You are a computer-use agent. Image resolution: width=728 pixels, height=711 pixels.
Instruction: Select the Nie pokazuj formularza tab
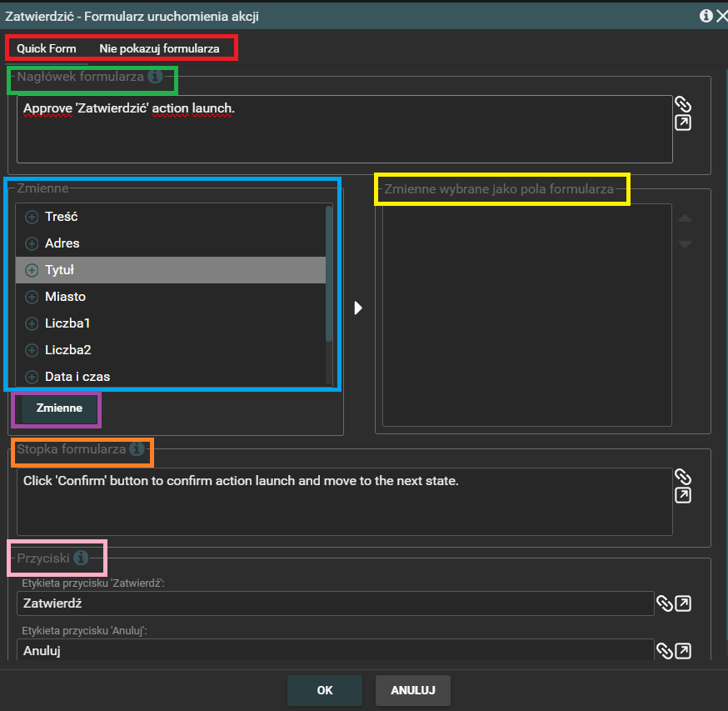coord(159,48)
